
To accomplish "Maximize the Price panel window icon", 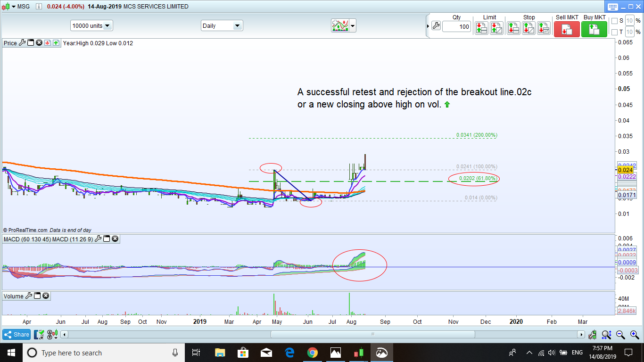I will [31, 43].
